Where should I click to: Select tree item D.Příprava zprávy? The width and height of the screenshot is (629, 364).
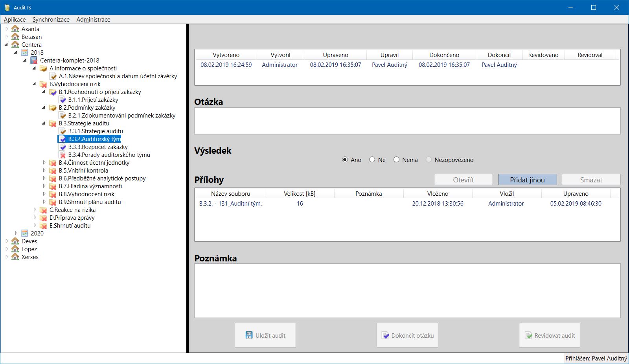(72, 218)
